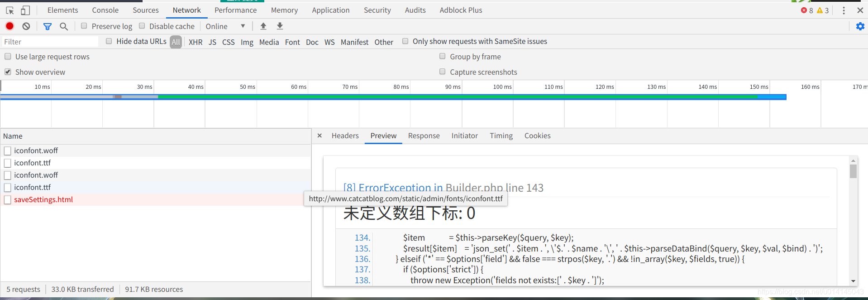Open the network search magnifier
This screenshot has height=300, width=868.
click(64, 26)
